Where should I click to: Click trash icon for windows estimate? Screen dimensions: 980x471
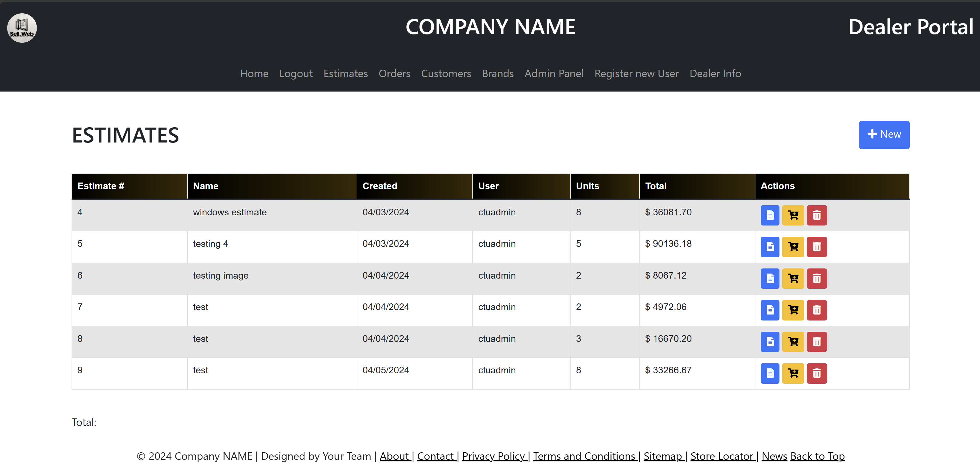tap(816, 215)
